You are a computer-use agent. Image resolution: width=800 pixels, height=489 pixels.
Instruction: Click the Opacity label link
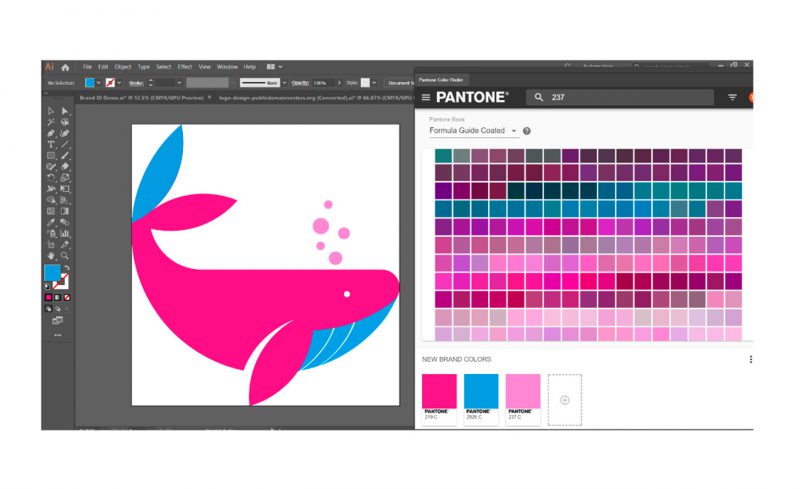[x=300, y=83]
